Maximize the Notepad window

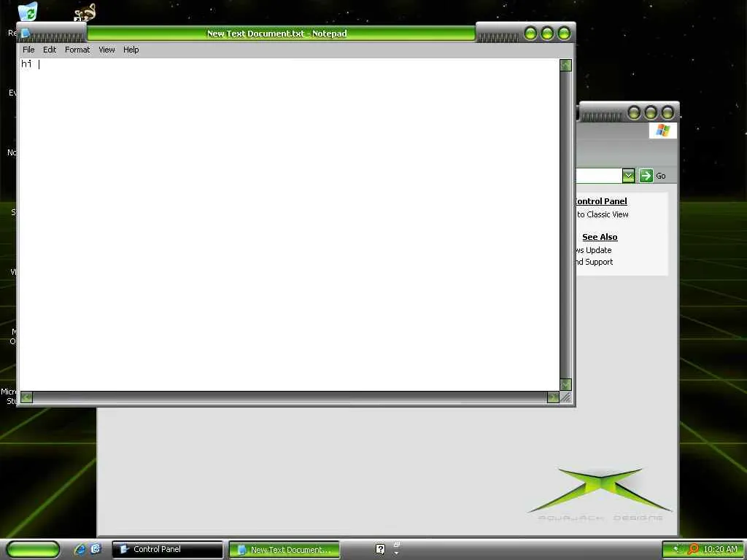(x=547, y=34)
